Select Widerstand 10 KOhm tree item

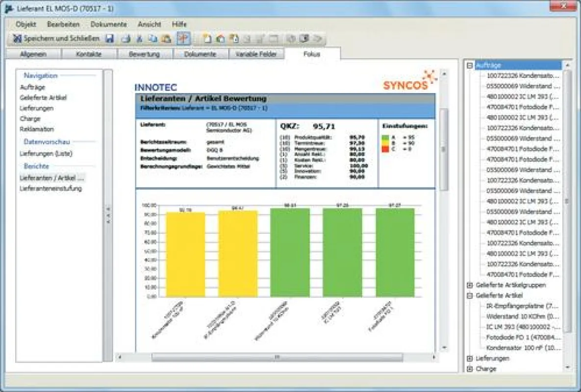[523, 317]
